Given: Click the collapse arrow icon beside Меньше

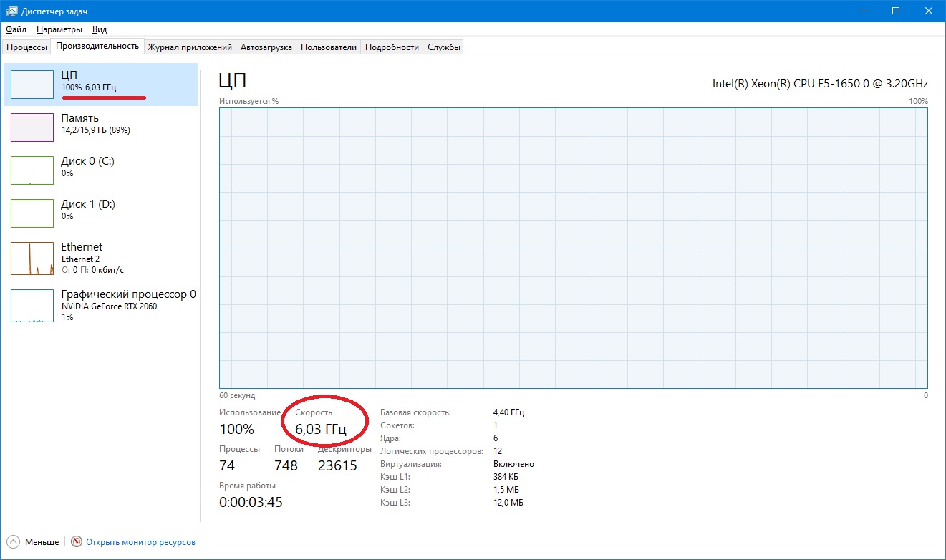Looking at the screenshot, I should pos(13,542).
